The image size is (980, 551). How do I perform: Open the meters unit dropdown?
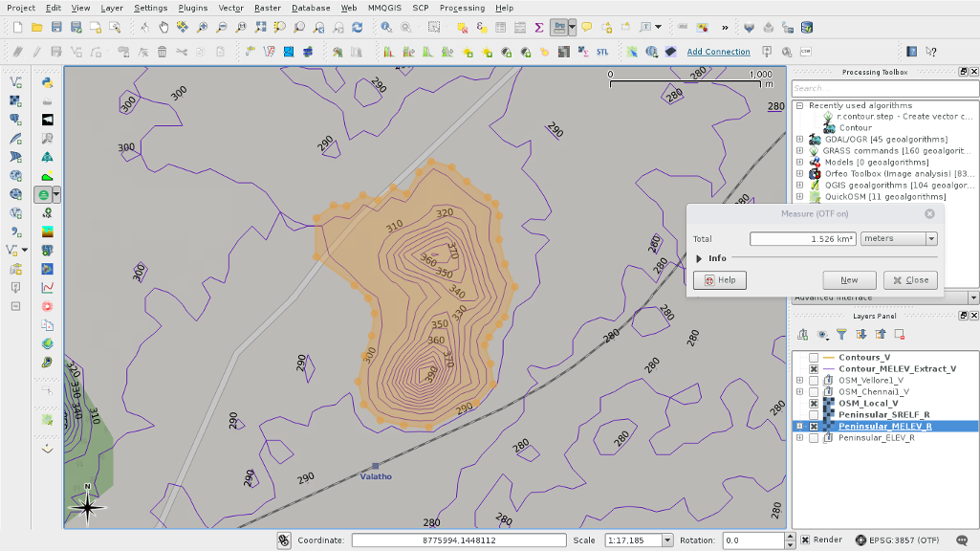899,239
